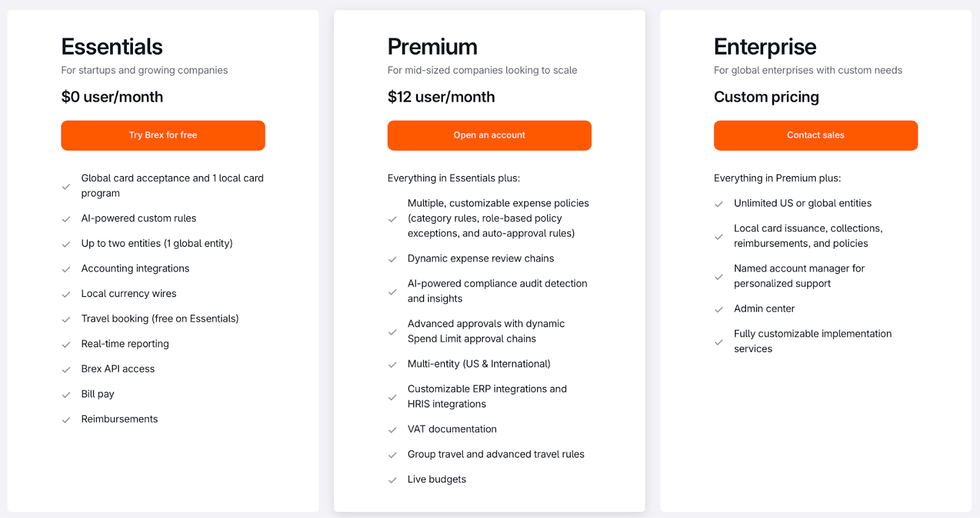Select the Essentials plan heading
Image resolution: width=980 pixels, height=518 pixels.
112,47
